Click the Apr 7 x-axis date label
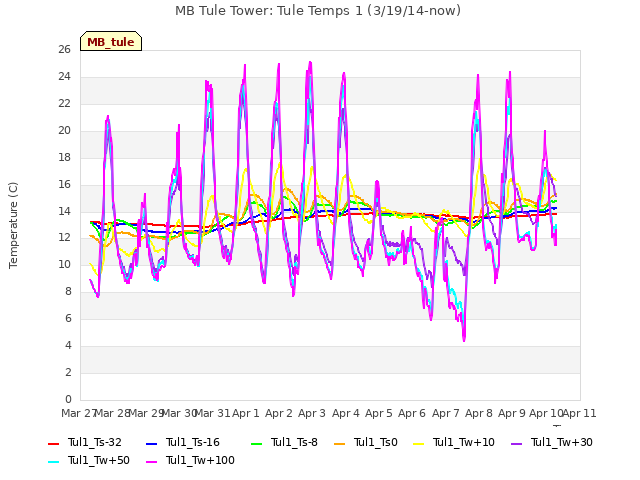The height and width of the screenshot is (480, 640). tap(446, 413)
